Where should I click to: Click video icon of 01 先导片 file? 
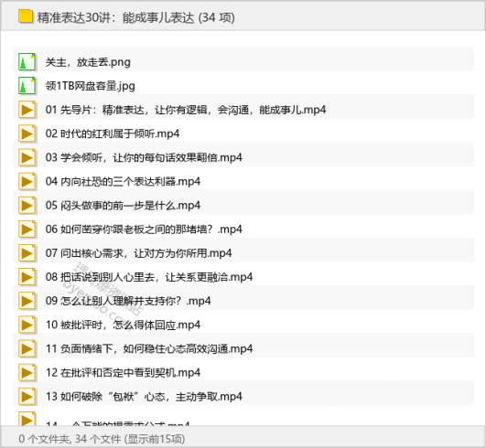pyautogui.click(x=27, y=110)
